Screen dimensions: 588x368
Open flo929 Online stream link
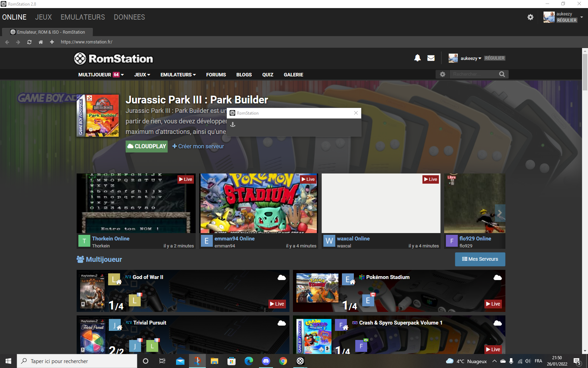pyautogui.click(x=475, y=238)
